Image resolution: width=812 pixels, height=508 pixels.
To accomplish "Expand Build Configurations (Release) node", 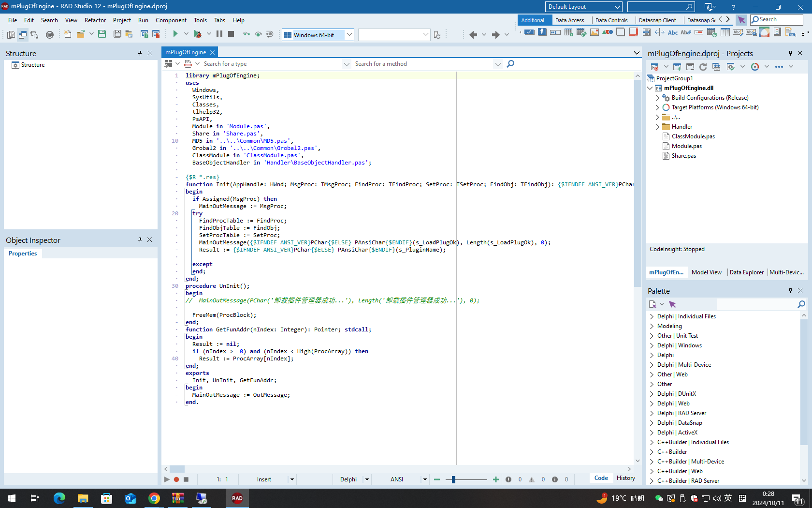I will [657, 98].
